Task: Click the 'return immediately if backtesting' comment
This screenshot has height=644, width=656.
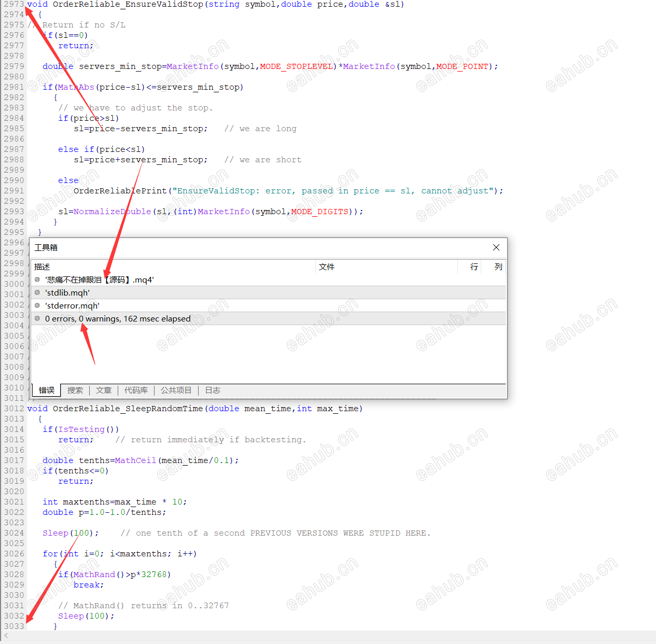Action: click(211, 440)
